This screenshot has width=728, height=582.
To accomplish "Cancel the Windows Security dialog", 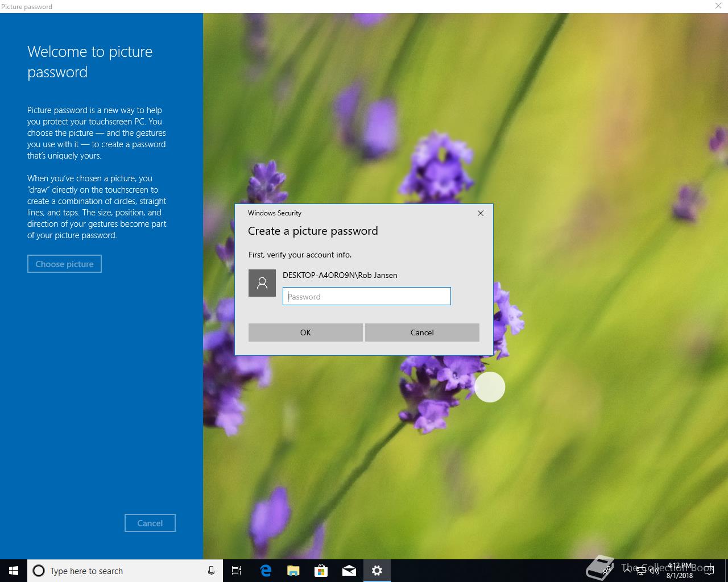I will (422, 332).
